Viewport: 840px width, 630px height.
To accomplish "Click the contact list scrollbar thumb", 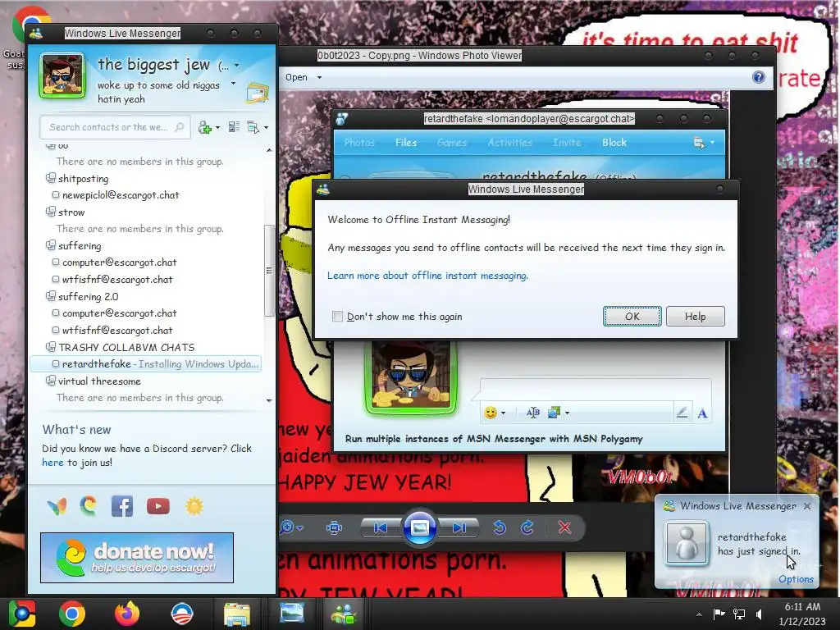I will tap(269, 271).
